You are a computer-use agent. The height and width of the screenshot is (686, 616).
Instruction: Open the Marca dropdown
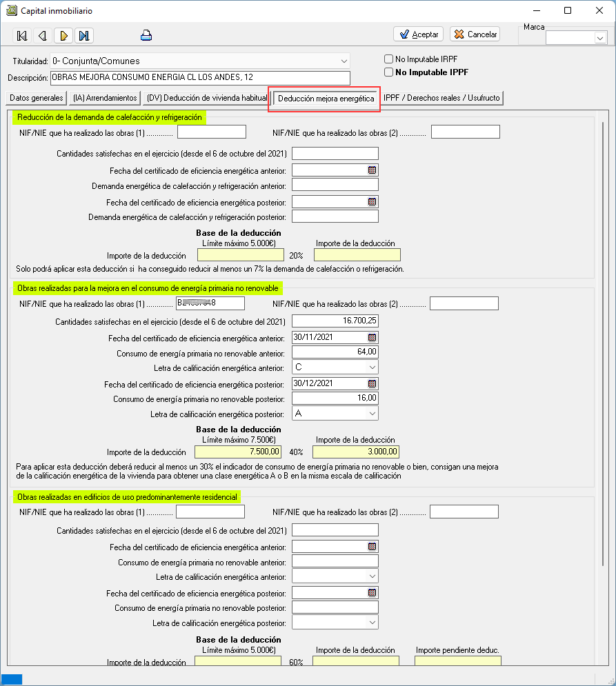[x=600, y=38]
